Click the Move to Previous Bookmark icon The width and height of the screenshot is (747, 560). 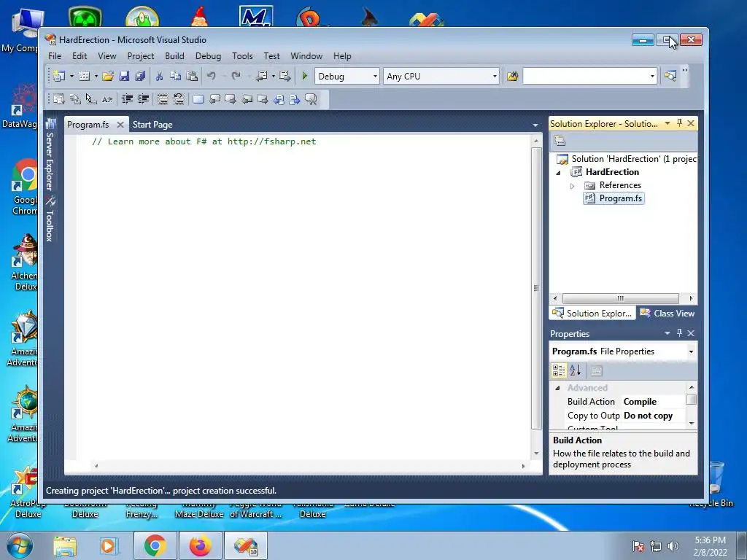pyautogui.click(x=214, y=99)
